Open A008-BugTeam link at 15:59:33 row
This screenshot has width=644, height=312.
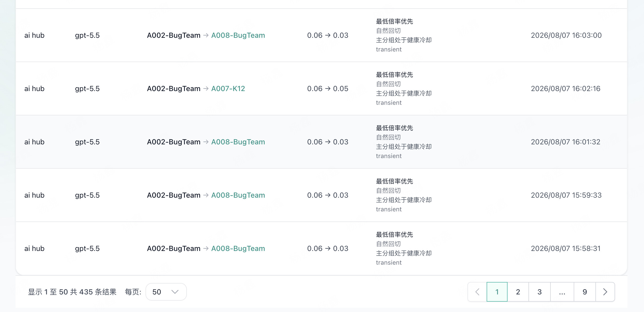238,195
